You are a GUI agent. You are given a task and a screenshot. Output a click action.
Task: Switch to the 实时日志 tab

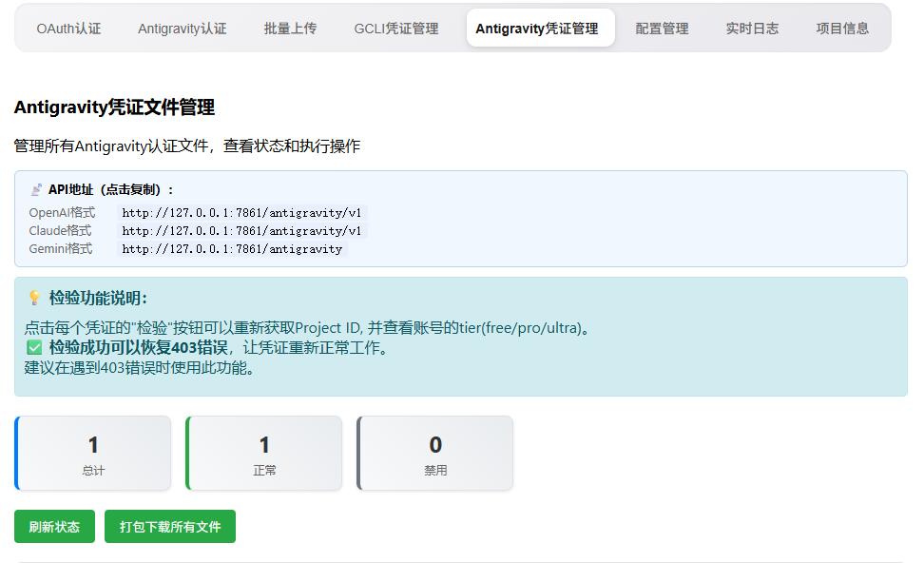(752, 29)
